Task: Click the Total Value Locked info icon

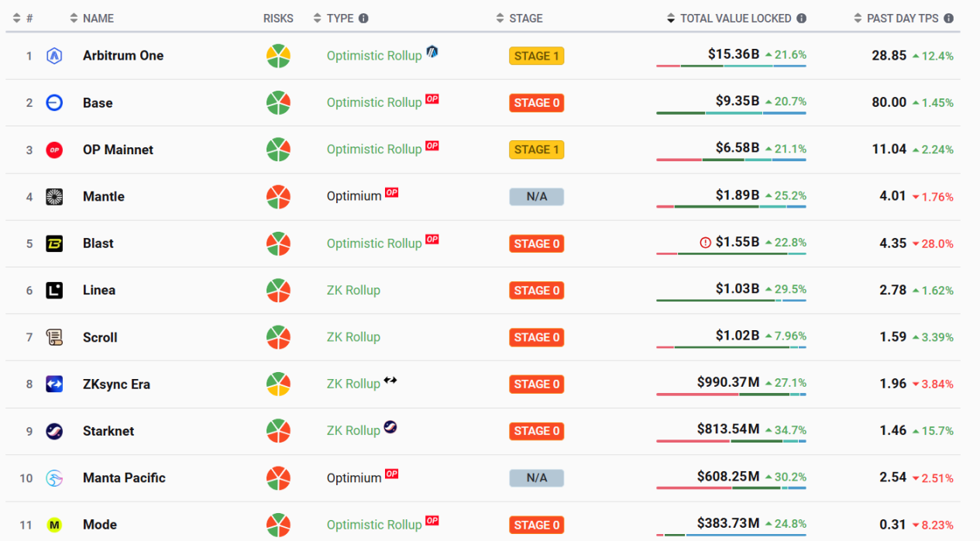Action: (801, 19)
